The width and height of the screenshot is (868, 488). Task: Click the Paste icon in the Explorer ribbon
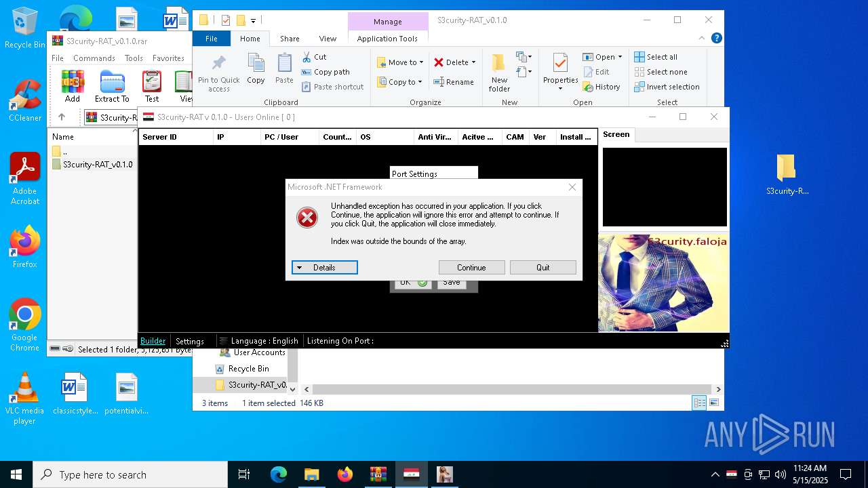tap(284, 69)
